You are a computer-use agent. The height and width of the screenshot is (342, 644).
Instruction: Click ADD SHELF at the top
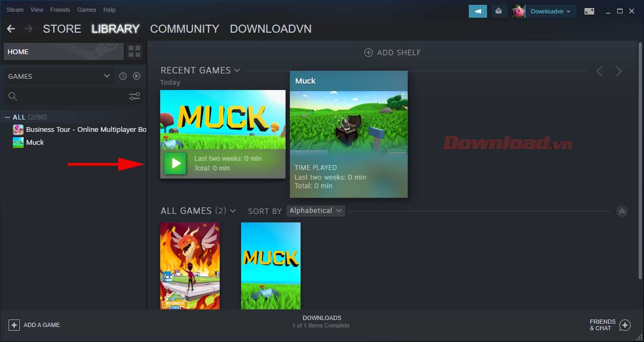pos(392,52)
